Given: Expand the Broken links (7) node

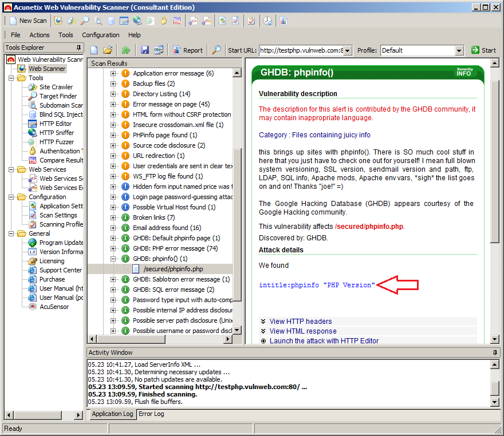Looking at the screenshot, I should tap(113, 217).
